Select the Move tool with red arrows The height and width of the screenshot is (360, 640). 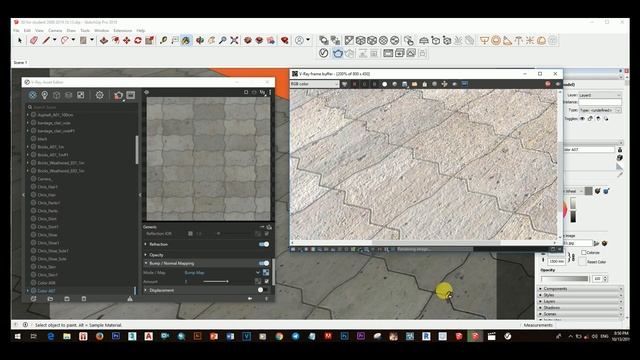coord(127,40)
